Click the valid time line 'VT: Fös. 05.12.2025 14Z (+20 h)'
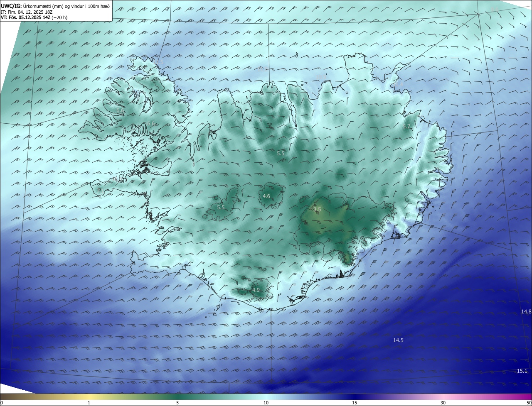The height and width of the screenshot is (406, 532). tap(34, 17)
